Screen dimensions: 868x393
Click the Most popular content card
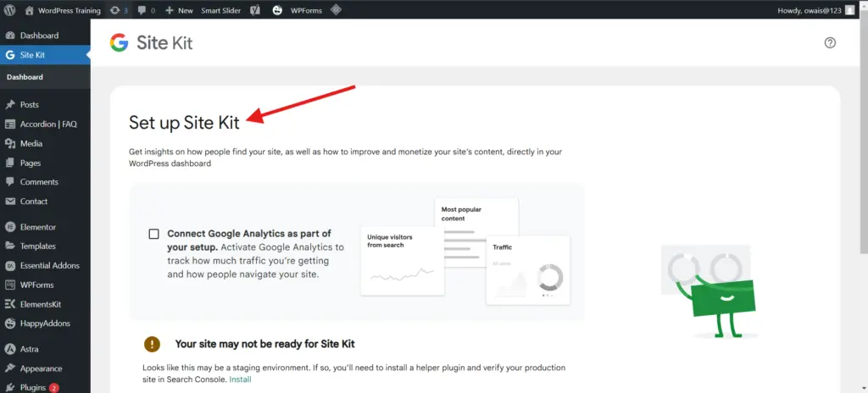476,232
